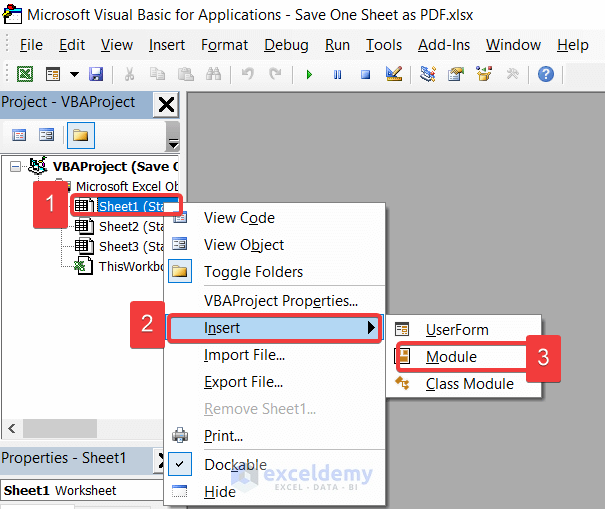The width and height of the screenshot is (605, 509).
Task: Click the Paste clipboard icon
Action: click(186, 74)
